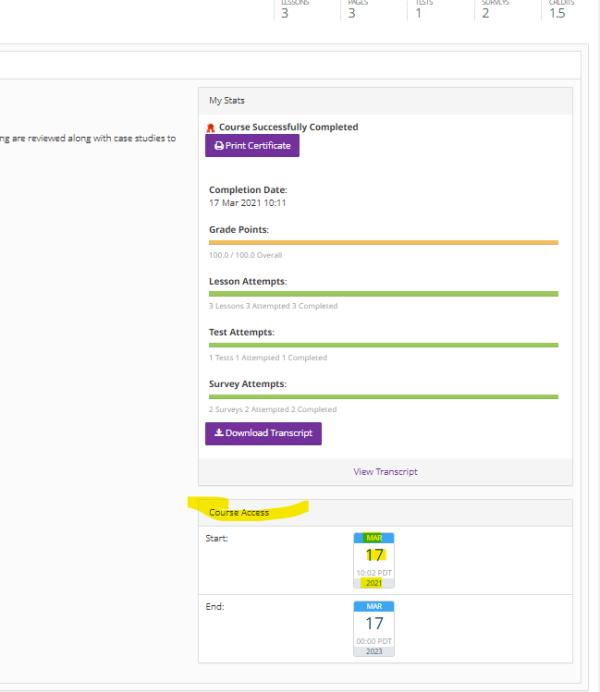Click the End date 2023 calendar icon
Image resolution: width=600 pixels, height=692 pixels.
pyautogui.click(x=374, y=629)
